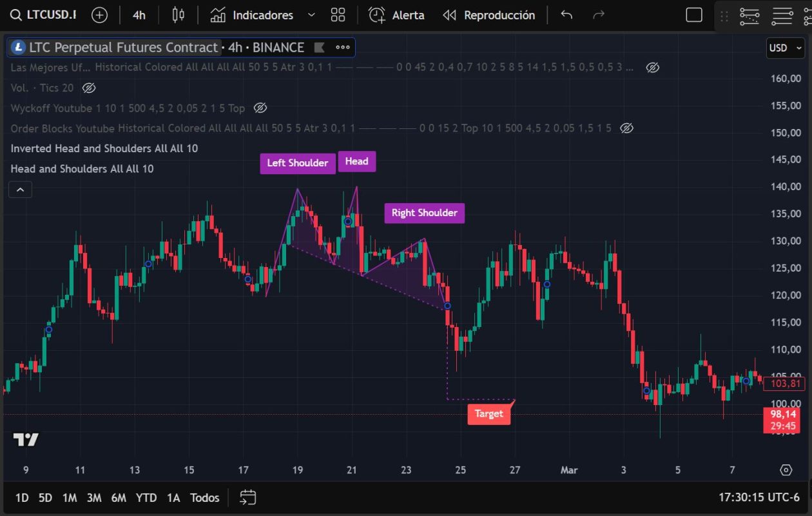Select the chart layout square icon
The image size is (812, 516).
pos(694,15)
